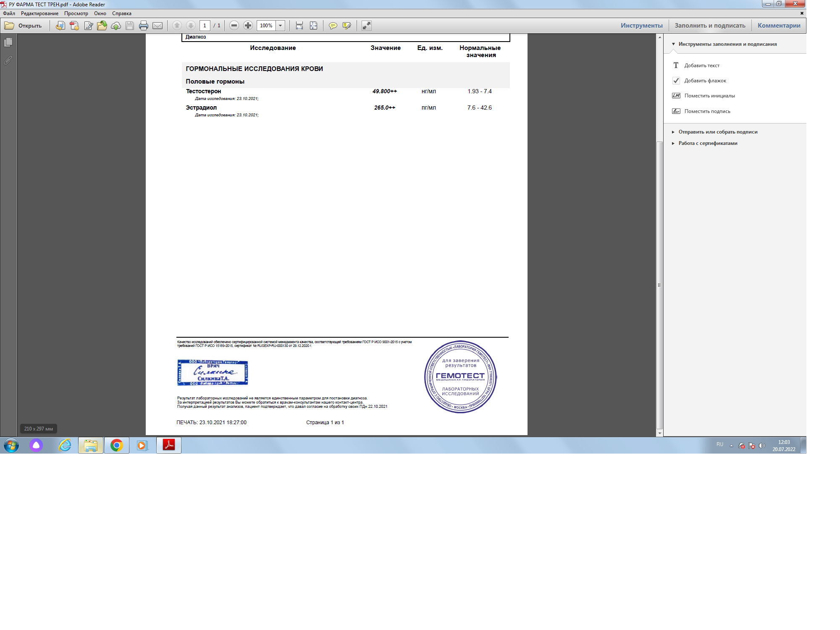Click the zoom out minus button
840x630 pixels.
(x=234, y=26)
